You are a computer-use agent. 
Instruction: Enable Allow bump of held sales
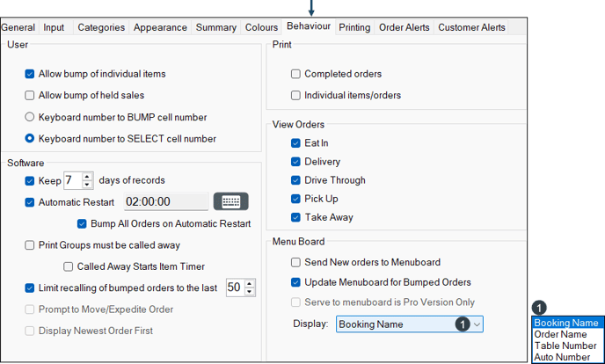[x=30, y=95]
